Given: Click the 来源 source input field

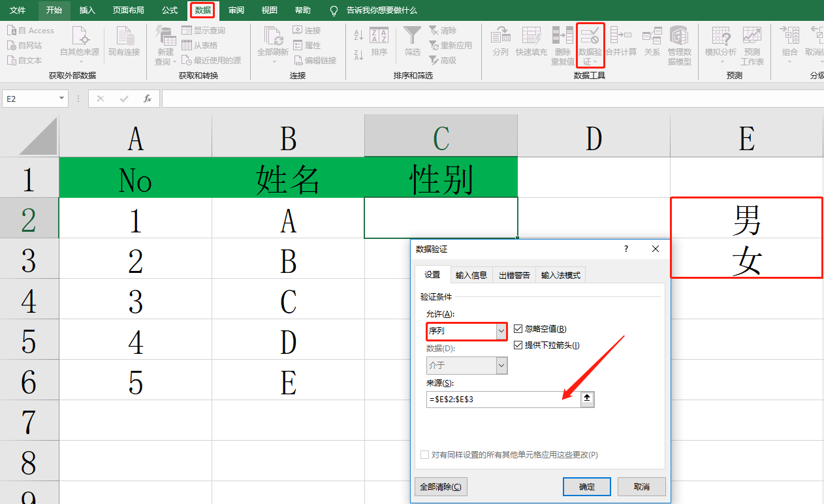Looking at the screenshot, I should click(503, 399).
